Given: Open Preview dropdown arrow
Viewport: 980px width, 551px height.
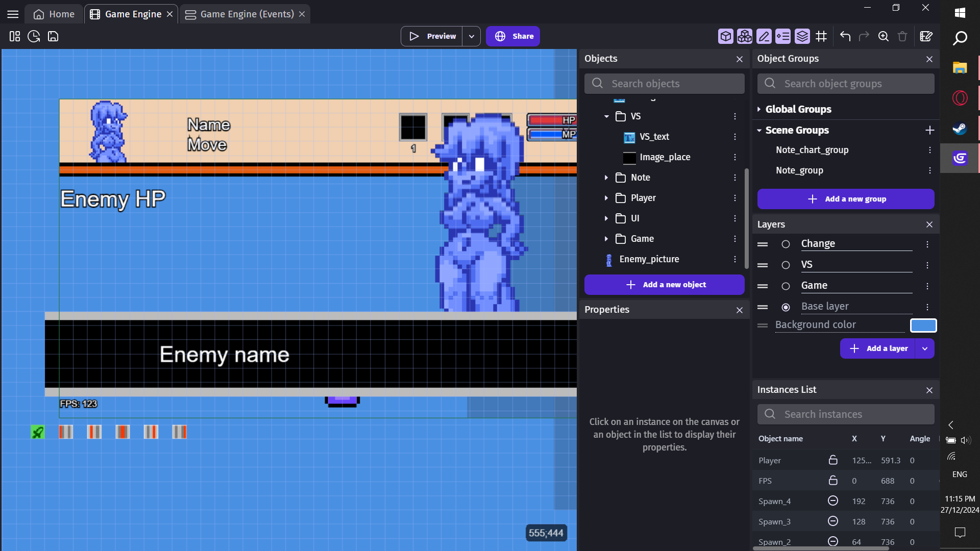Looking at the screenshot, I should (472, 36).
